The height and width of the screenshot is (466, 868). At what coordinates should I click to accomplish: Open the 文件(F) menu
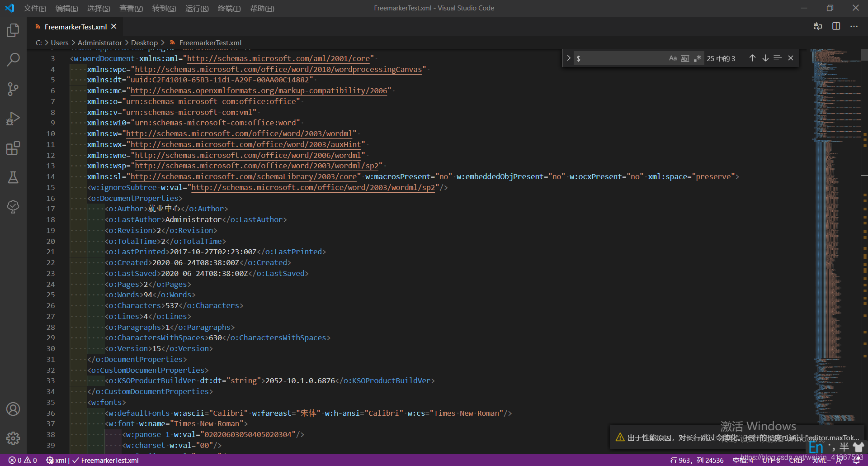[x=35, y=8]
